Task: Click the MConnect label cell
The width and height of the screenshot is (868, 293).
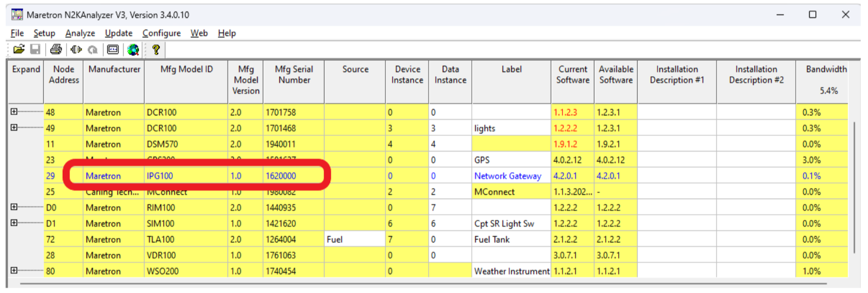Action: click(512, 191)
